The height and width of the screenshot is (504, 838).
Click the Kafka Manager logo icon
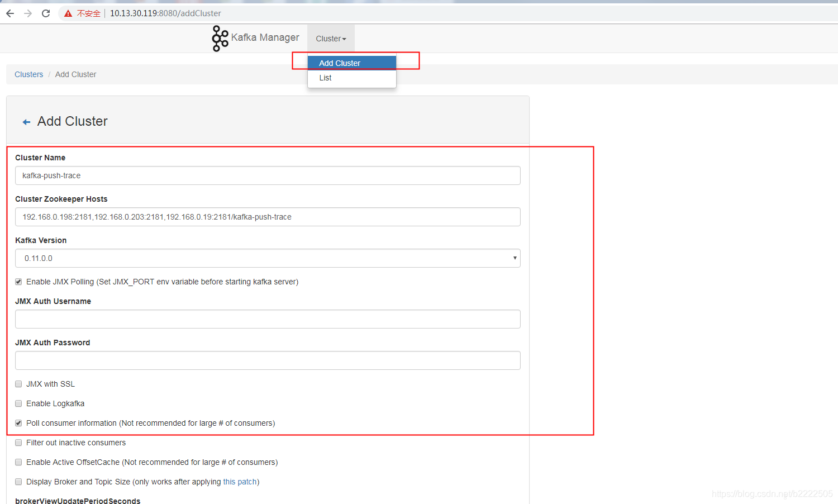pyautogui.click(x=220, y=38)
